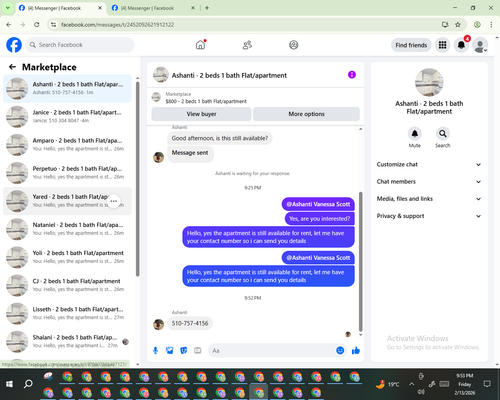Image resolution: width=500 pixels, height=400 pixels.
Task: Open Windows taskbar search
Action: [28, 384]
